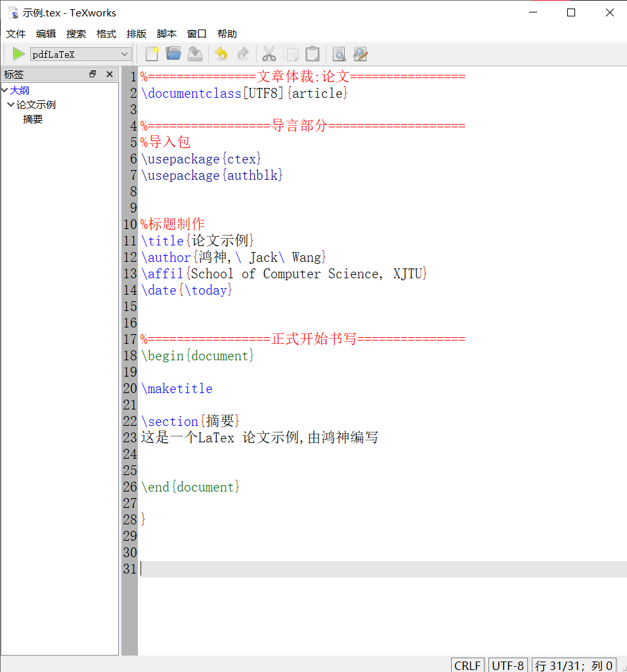The height and width of the screenshot is (672, 627).
Task: Copy selection icon in toolbar
Action: tap(291, 54)
